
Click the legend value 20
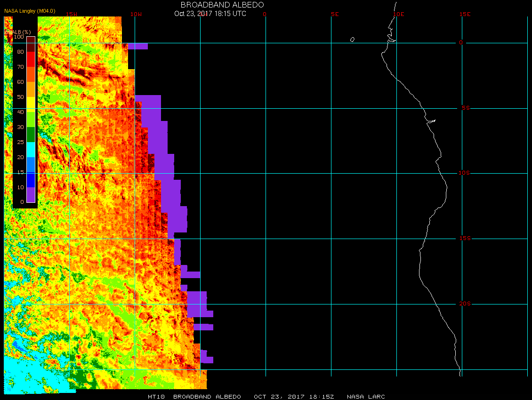(x=21, y=157)
